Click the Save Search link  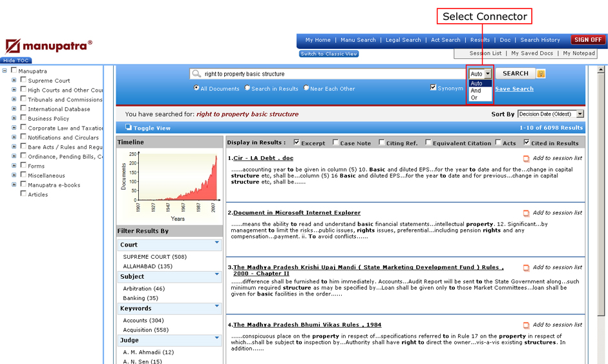coord(514,88)
